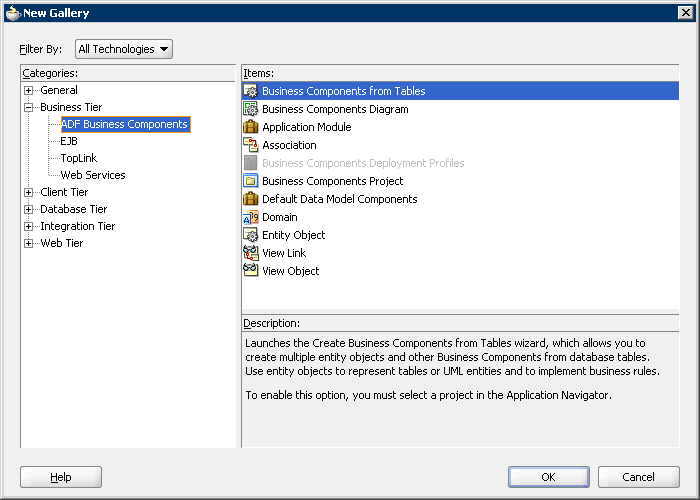Expand the Client Tier category node

pos(29,192)
